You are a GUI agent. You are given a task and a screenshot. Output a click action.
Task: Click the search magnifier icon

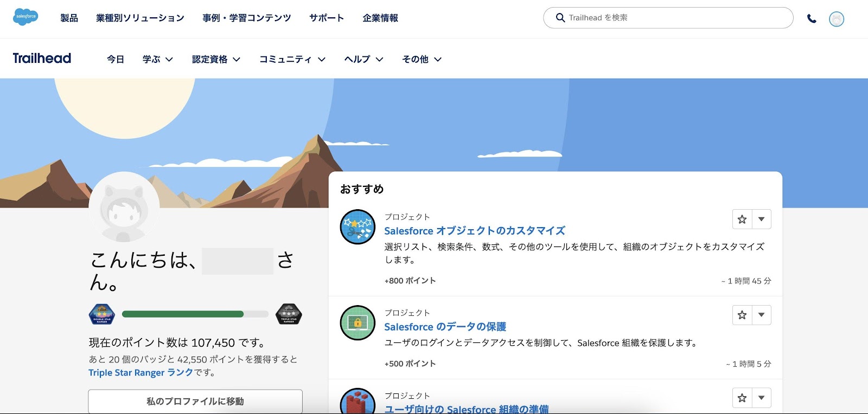(560, 18)
